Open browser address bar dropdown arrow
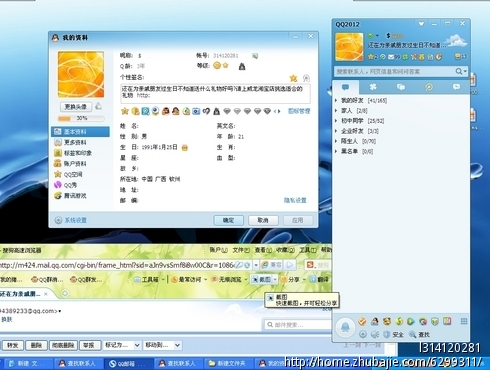The image size is (490, 370). click(256, 265)
